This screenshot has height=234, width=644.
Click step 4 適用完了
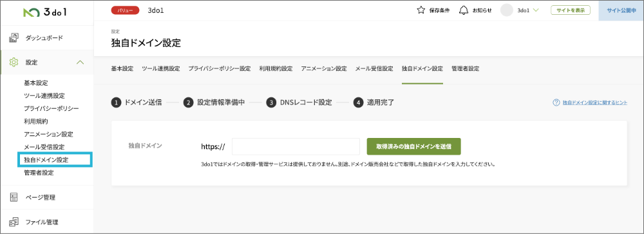click(374, 102)
